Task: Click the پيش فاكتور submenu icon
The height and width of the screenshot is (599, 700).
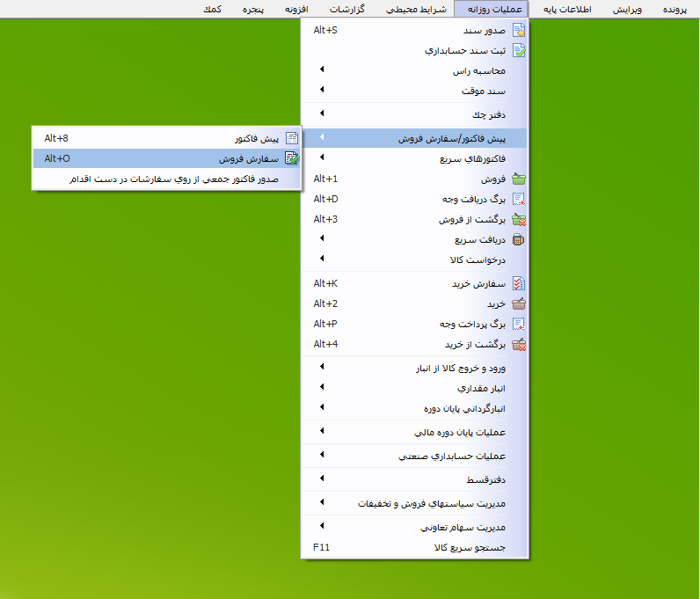Action: point(291,139)
